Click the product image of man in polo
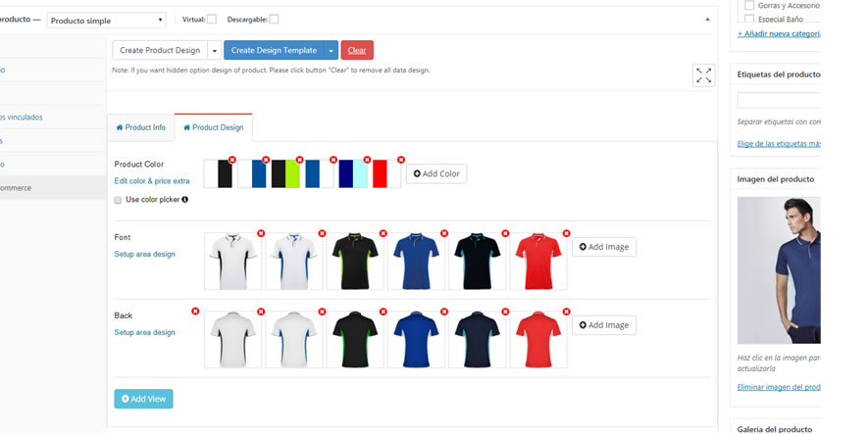 point(779,270)
